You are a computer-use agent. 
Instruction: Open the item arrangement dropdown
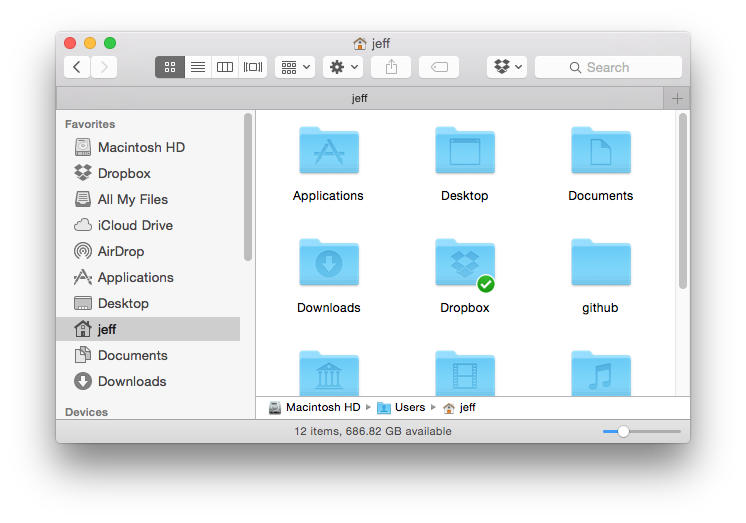295,67
